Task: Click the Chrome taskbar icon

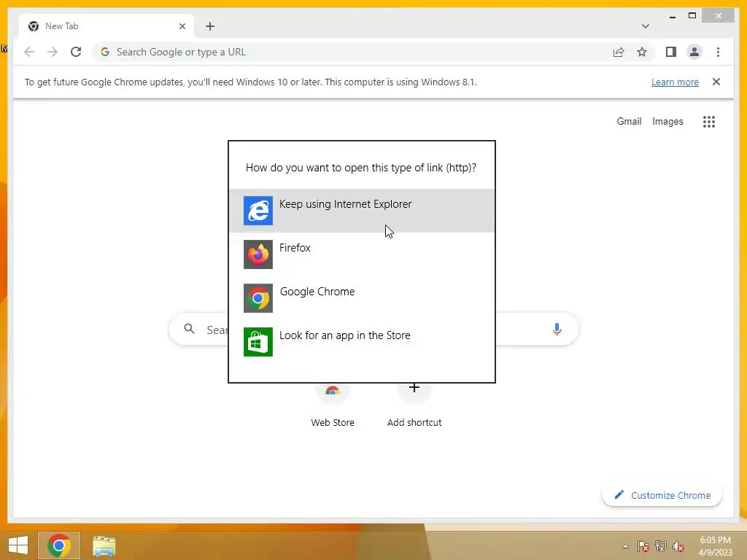Action: click(x=59, y=545)
